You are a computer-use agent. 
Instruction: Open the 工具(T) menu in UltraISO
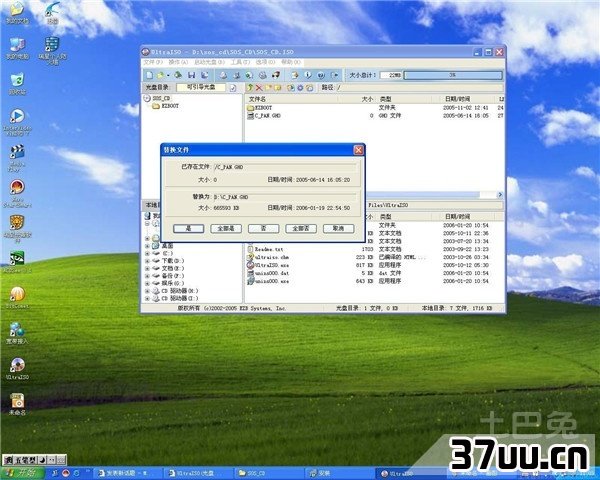coord(240,62)
